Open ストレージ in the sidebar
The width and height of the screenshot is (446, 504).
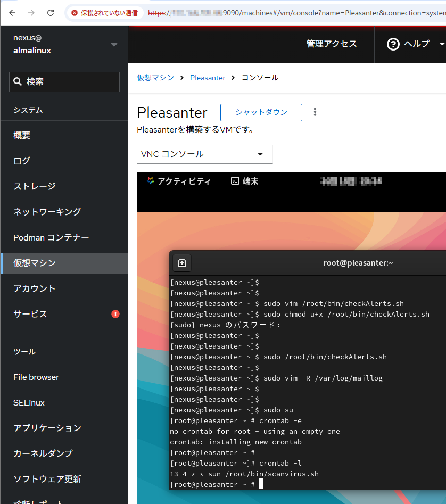coord(35,186)
